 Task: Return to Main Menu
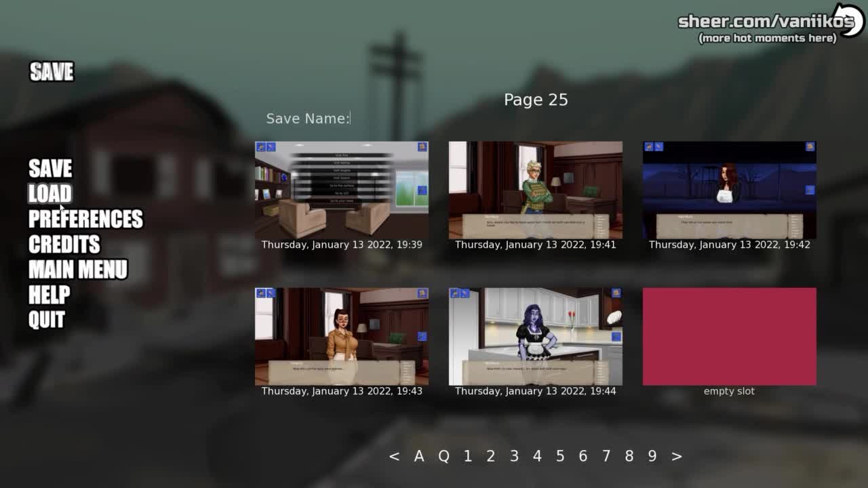pyautogui.click(x=77, y=269)
